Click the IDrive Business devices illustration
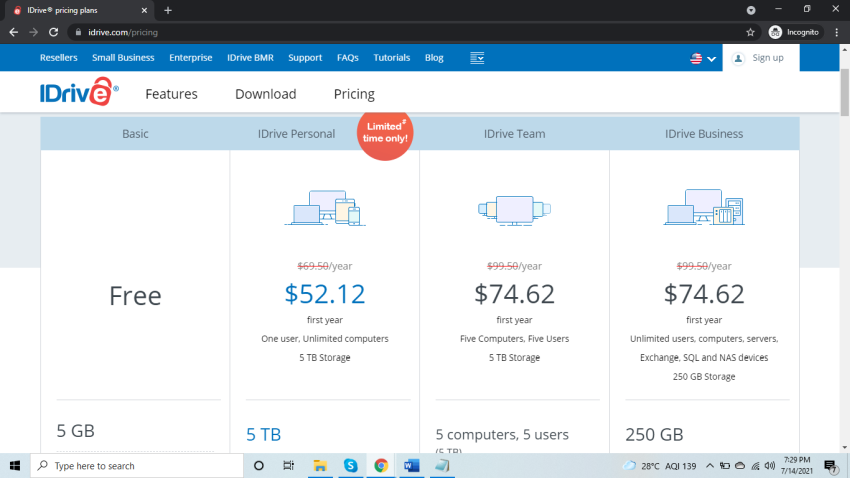 (704, 207)
